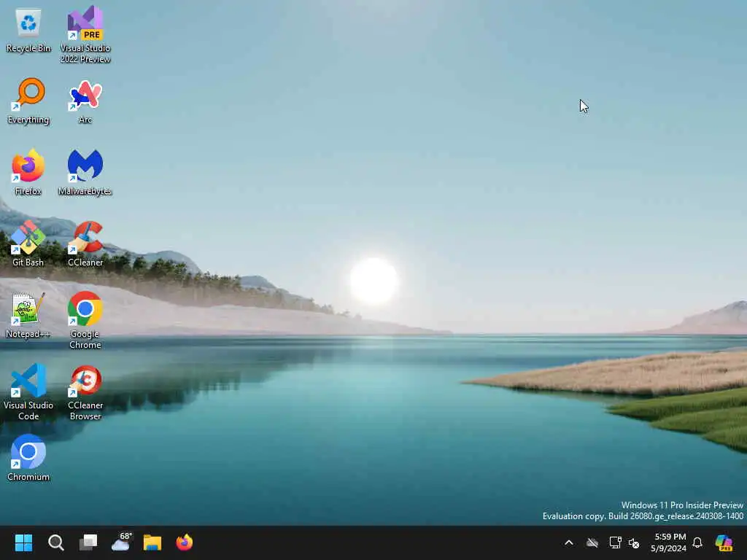This screenshot has width=747, height=560.
Task: Open the Windows Start menu
Action: [x=23, y=542]
